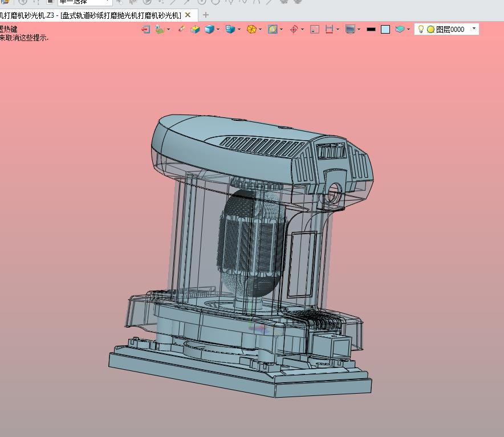Expand the view orientation dropdown arrow

click(x=239, y=30)
